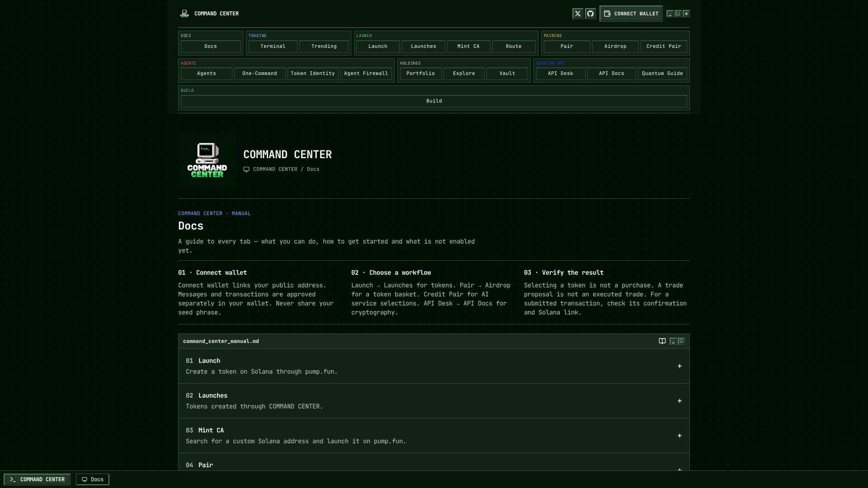
Task: Open the Quantum Guide tab
Action: tap(662, 74)
